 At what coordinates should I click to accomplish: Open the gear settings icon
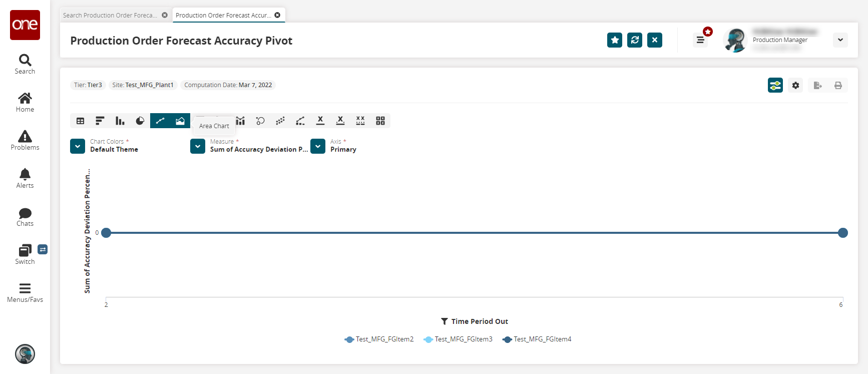tap(795, 85)
